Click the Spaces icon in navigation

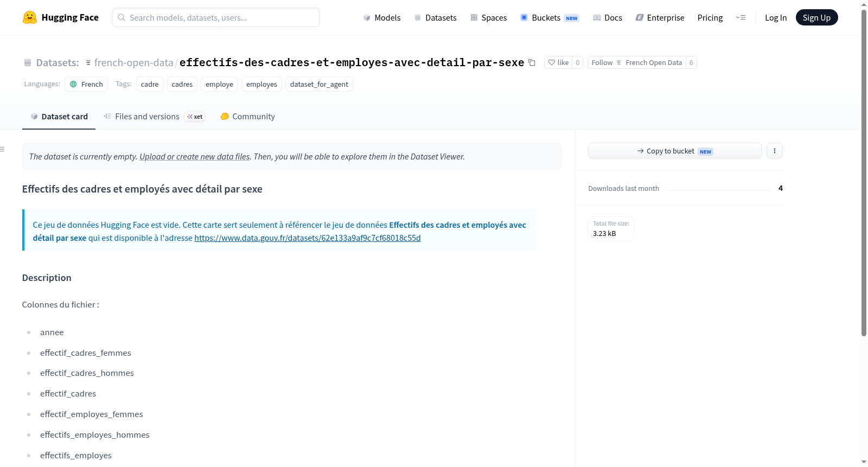coord(474,17)
